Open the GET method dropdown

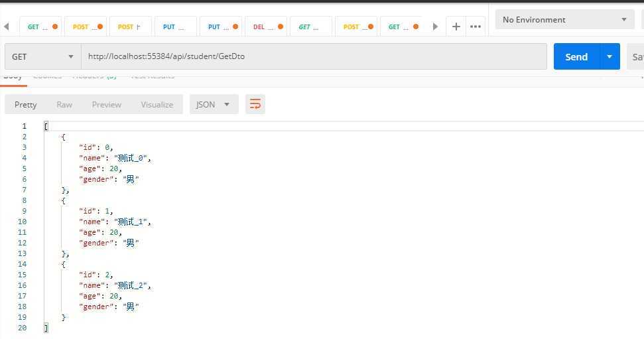pos(42,56)
